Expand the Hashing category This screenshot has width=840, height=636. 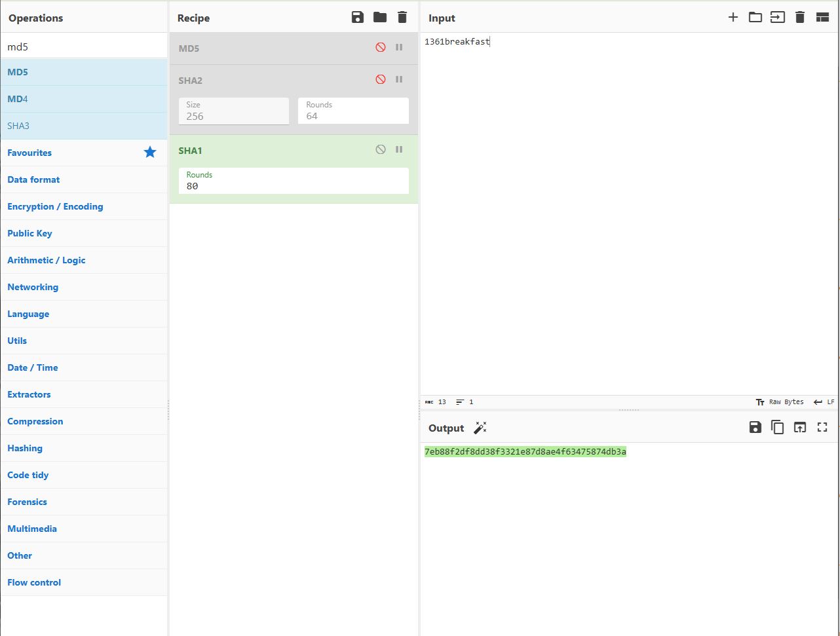pyautogui.click(x=25, y=448)
